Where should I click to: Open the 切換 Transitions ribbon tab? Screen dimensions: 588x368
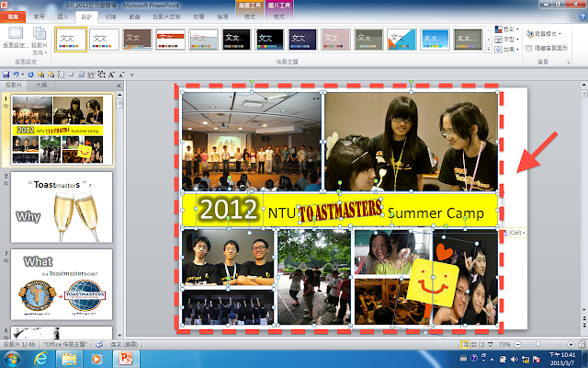[110, 17]
